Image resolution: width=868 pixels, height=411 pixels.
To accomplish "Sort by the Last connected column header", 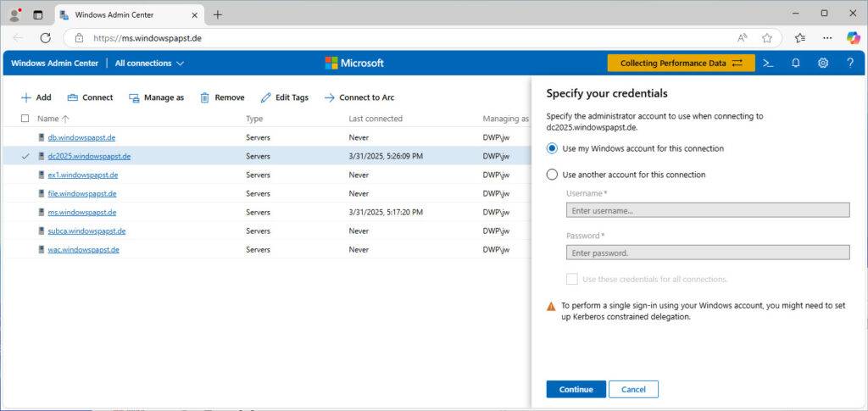I will pos(376,119).
